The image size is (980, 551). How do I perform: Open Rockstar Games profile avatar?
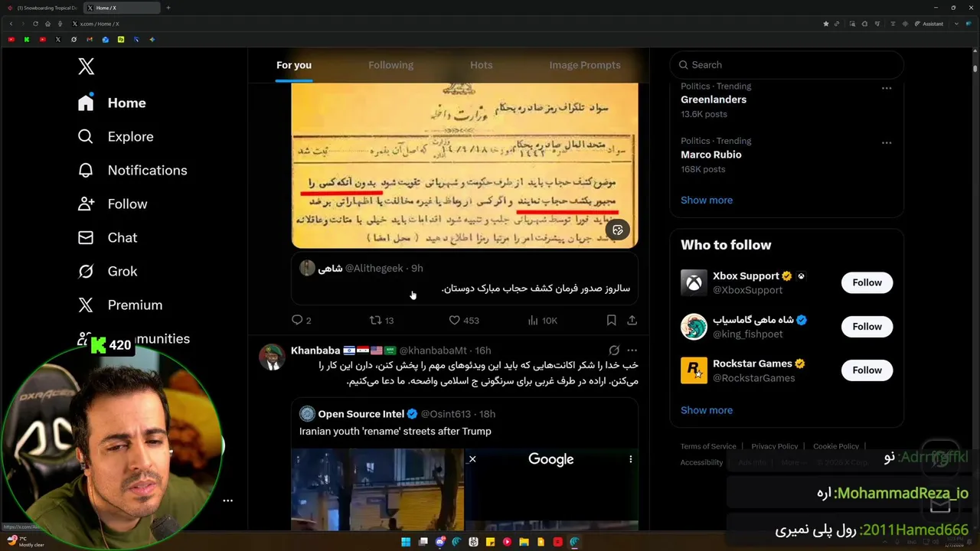[x=694, y=370]
